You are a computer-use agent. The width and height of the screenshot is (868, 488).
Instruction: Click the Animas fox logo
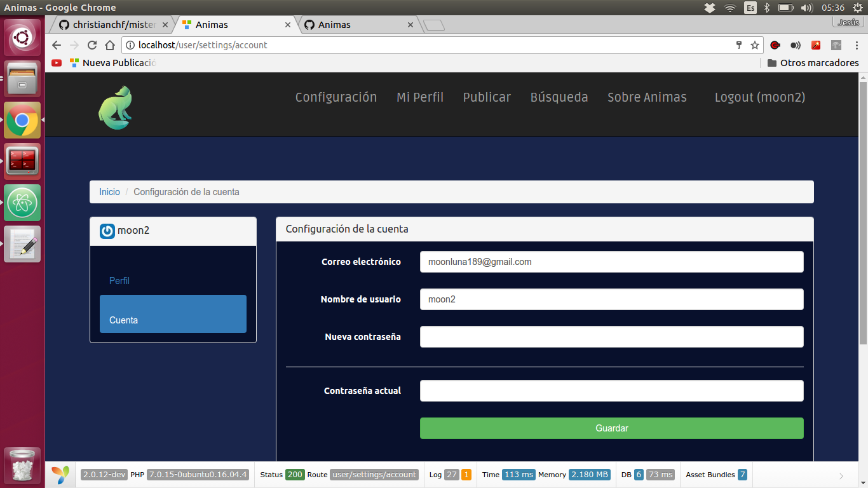[115, 108]
